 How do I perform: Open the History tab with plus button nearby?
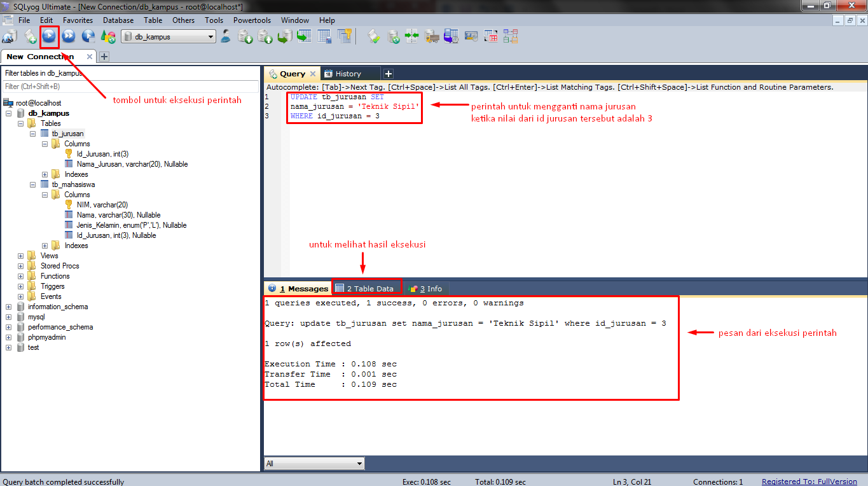(x=350, y=73)
